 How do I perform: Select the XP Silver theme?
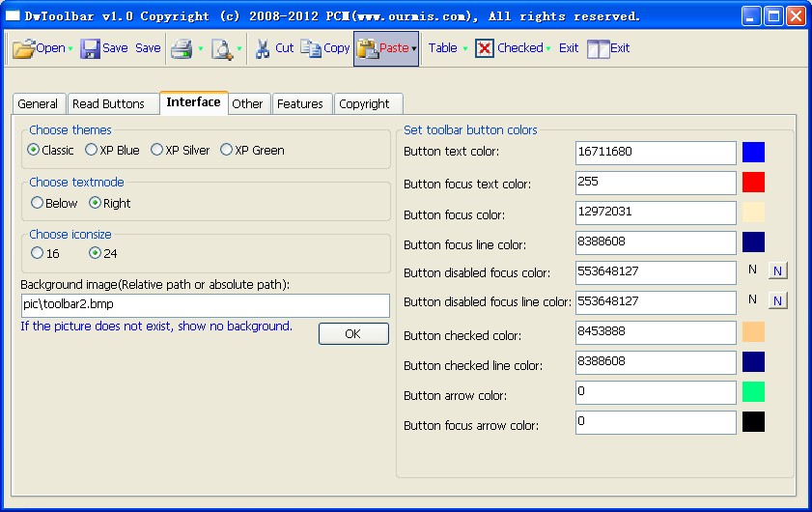click(157, 150)
